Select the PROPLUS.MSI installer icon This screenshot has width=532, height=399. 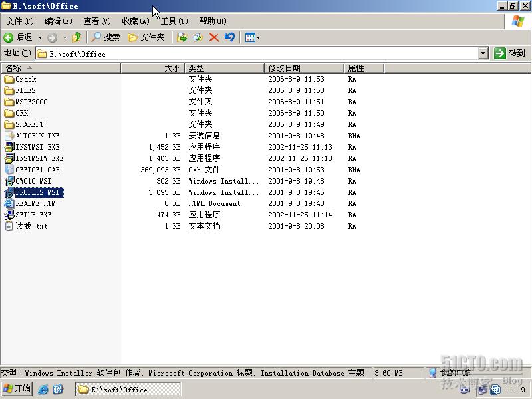[9, 192]
